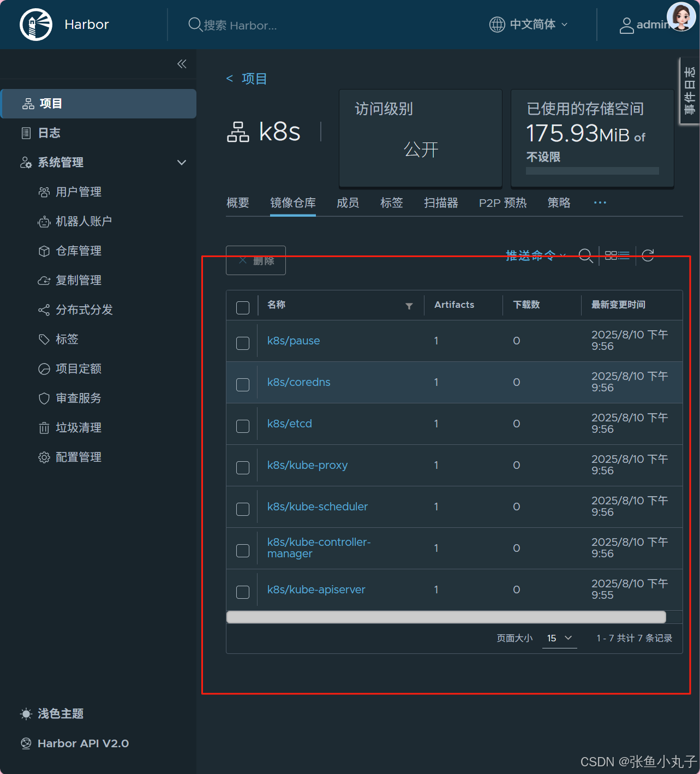The height and width of the screenshot is (774, 700).
Task: Open the k8s/etcd repository
Action: point(290,424)
